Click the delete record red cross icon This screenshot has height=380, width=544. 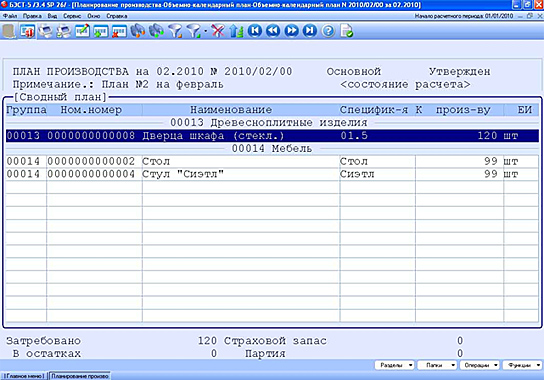pos(119,31)
